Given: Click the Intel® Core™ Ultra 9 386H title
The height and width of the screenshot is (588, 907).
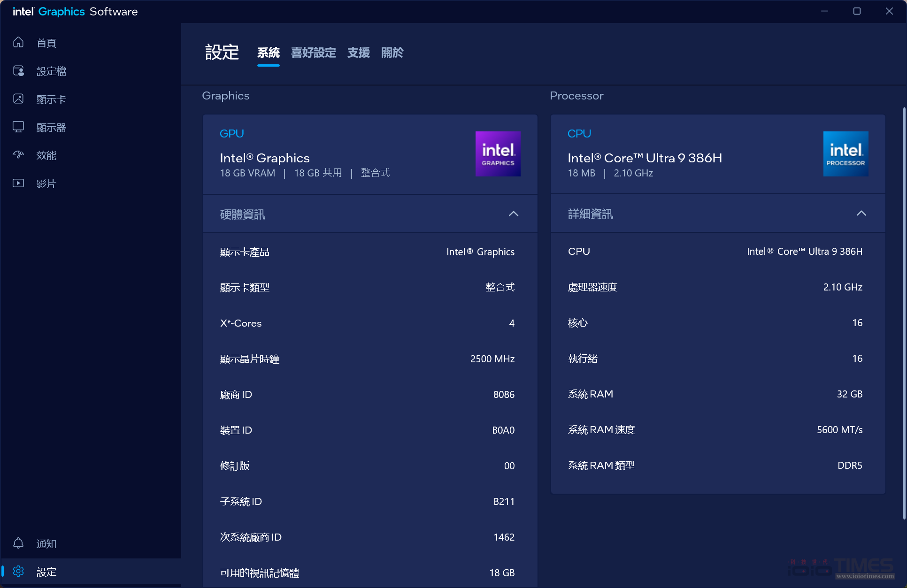Looking at the screenshot, I should click(x=645, y=158).
